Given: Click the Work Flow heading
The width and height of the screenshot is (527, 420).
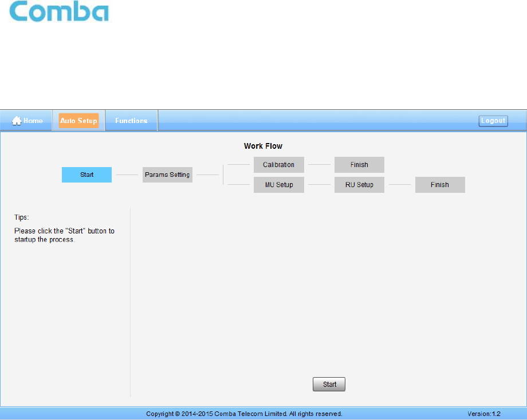Looking at the screenshot, I should pyautogui.click(x=263, y=146).
